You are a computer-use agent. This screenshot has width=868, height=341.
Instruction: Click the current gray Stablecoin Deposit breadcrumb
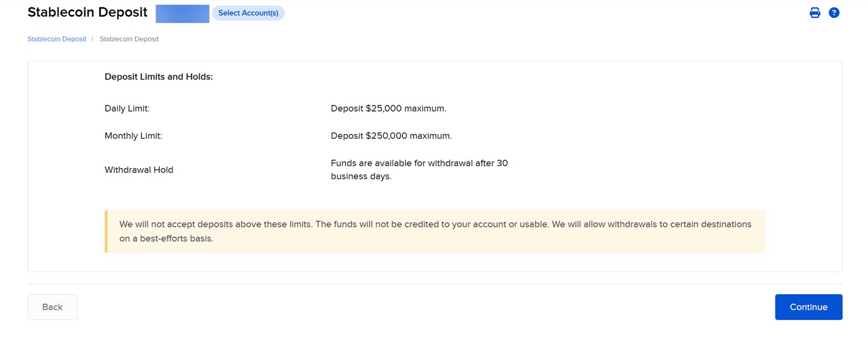tap(129, 39)
